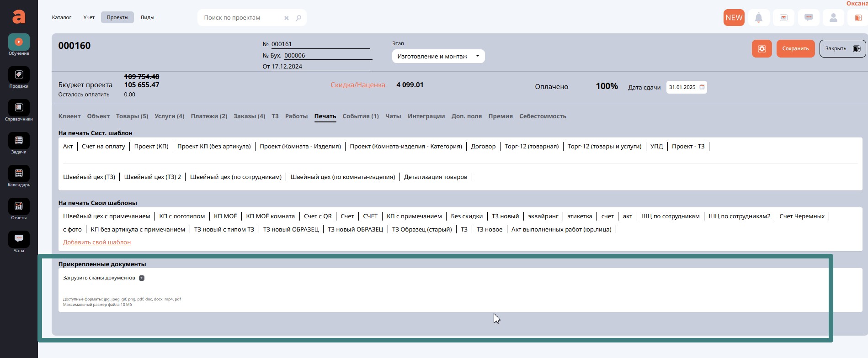
Task: Click the plus icon to upload scans
Action: (x=142, y=278)
